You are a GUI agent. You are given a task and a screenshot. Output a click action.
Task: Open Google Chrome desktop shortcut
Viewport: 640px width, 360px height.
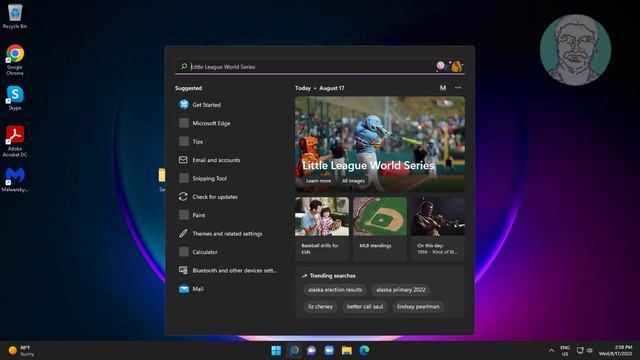pyautogui.click(x=15, y=60)
